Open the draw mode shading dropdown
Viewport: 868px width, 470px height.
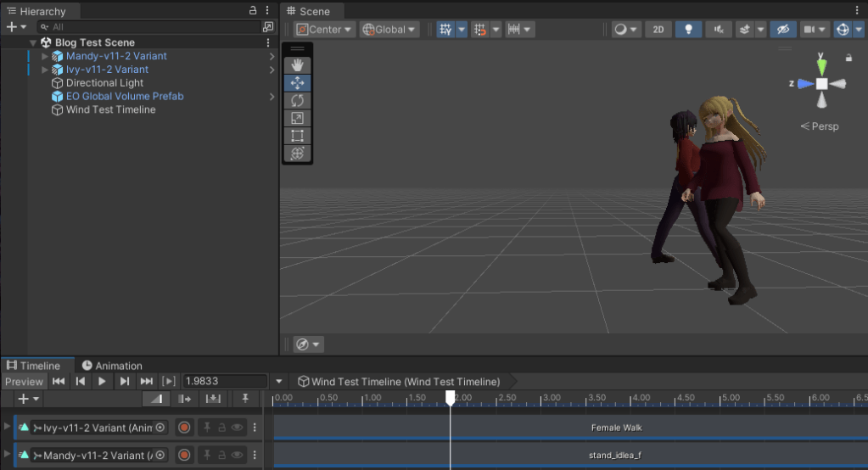click(626, 30)
